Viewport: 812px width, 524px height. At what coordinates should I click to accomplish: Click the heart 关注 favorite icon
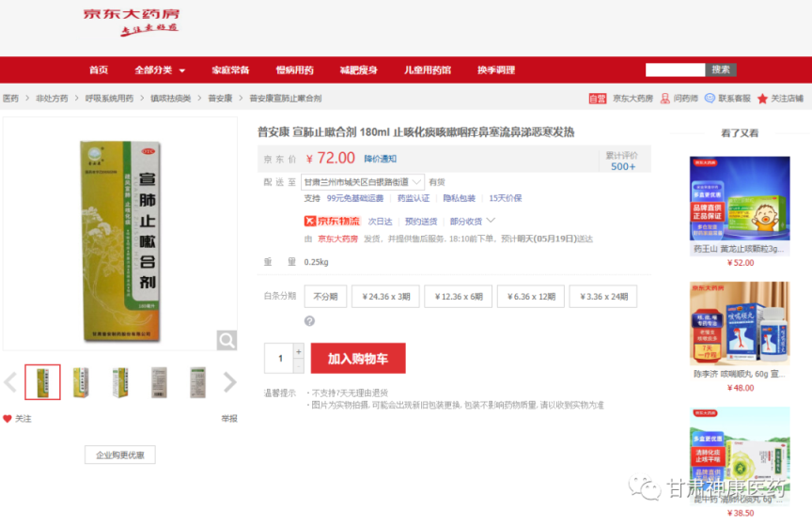click(8, 419)
